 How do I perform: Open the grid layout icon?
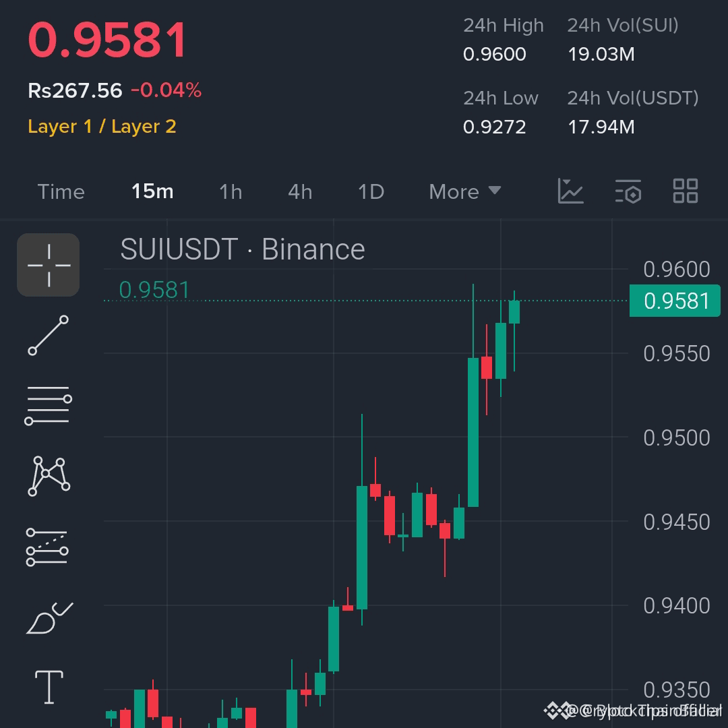(686, 191)
